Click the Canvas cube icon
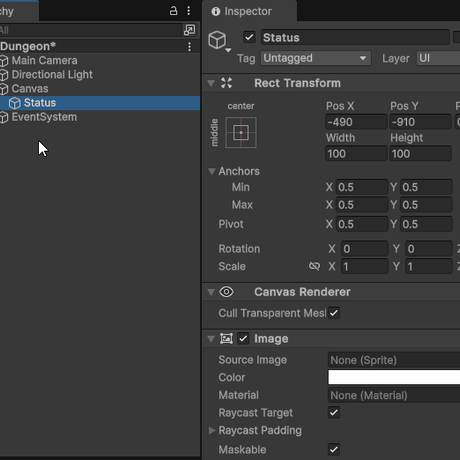This screenshot has height=460, width=460. tap(4, 89)
